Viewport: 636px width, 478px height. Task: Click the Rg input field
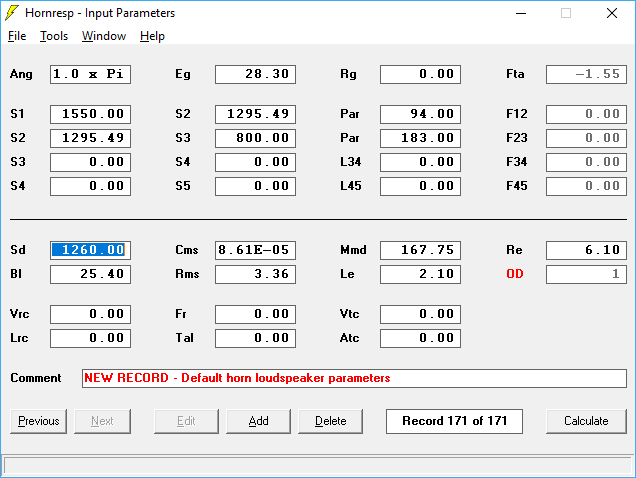(x=420, y=74)
